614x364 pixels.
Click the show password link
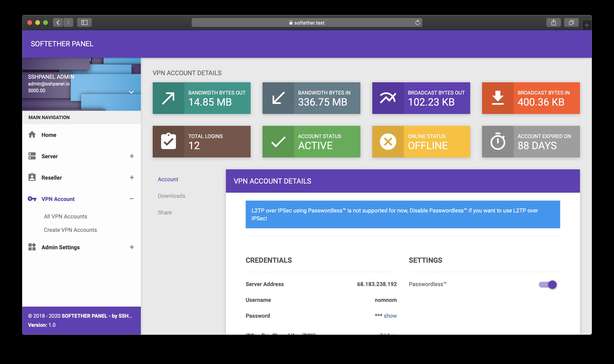(390, 316)
